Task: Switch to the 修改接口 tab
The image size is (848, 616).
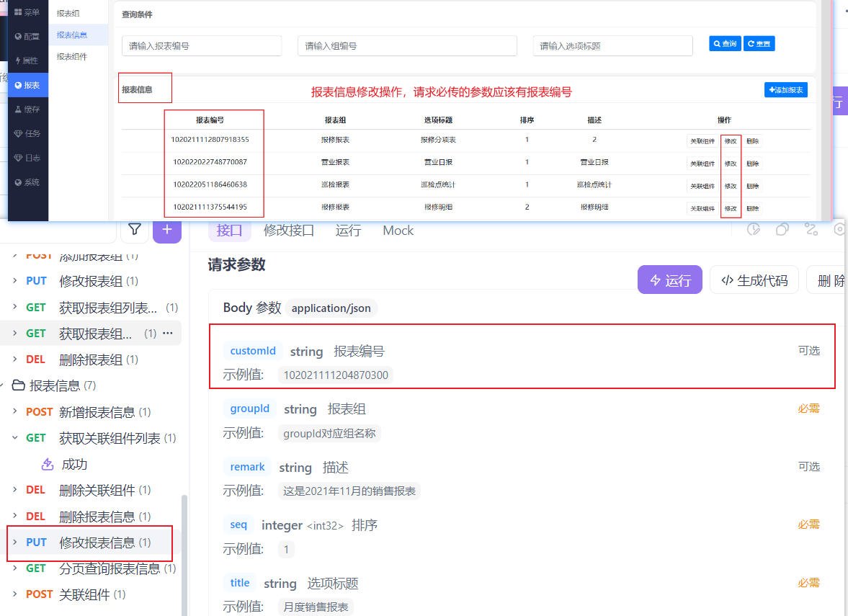Action: pos(289,231)
